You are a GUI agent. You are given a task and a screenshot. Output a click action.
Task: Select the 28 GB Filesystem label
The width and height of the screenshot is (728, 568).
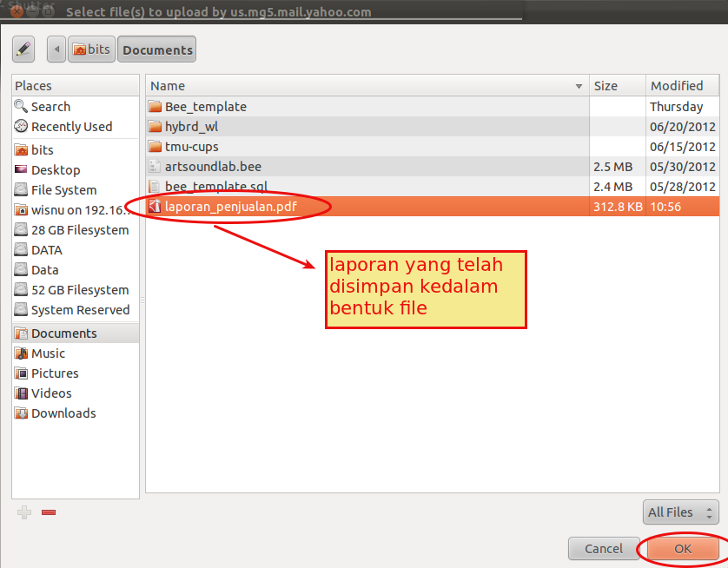point(80,229)
